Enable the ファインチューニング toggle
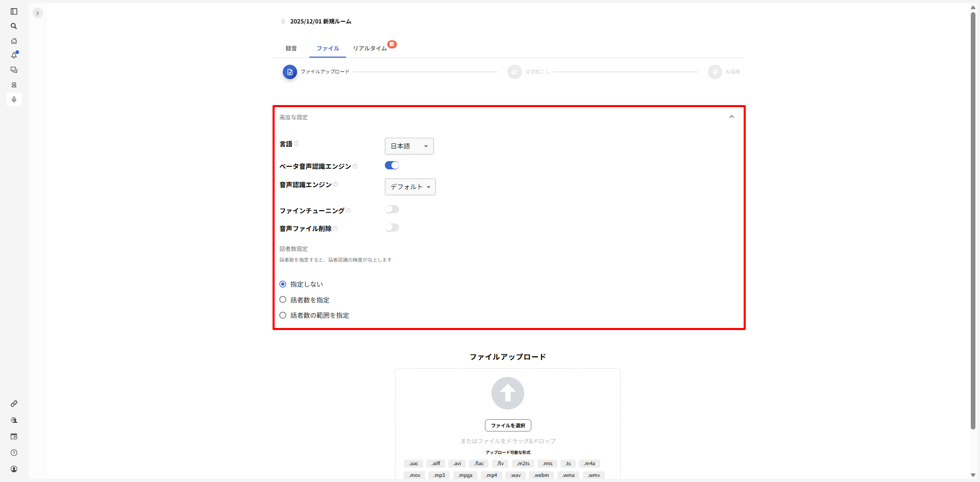Image resolution: width=980 pixels, height=482 pixels. [391, 210]
